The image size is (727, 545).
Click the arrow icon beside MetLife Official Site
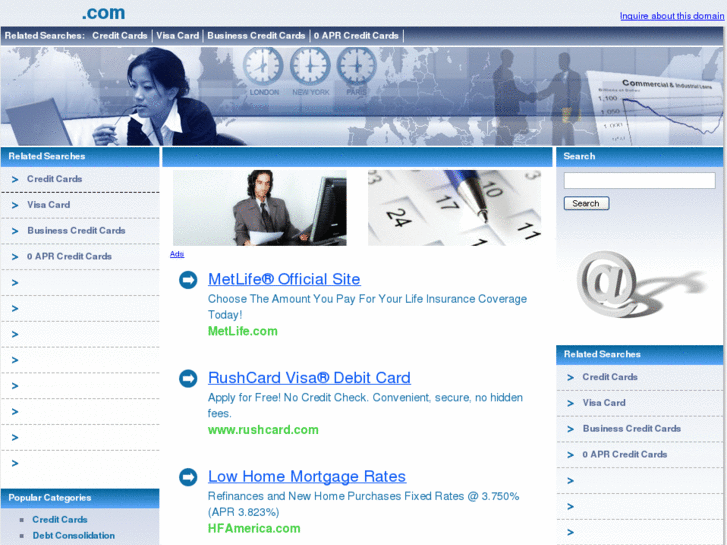click(x=188, y=280)
